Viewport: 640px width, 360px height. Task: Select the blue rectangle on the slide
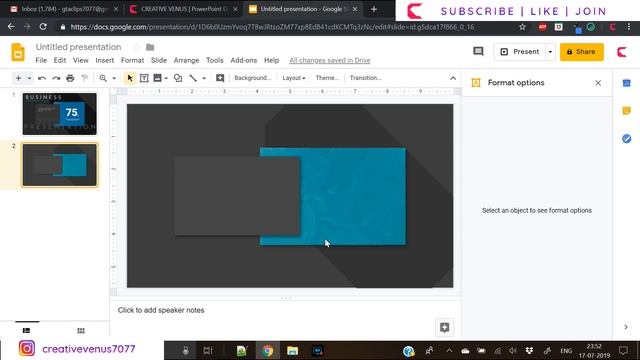[x=353, y=196]
